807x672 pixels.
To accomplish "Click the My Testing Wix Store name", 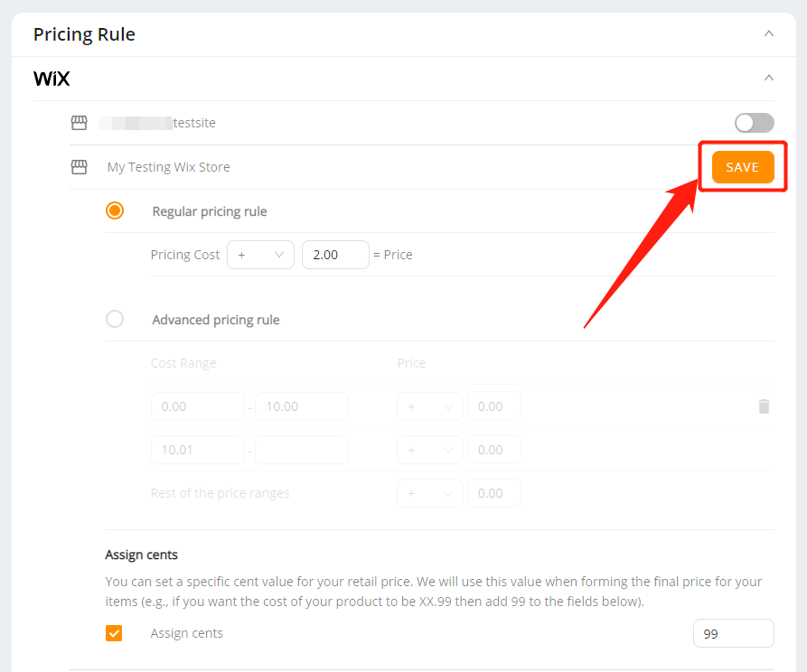I will pos(169,167).
